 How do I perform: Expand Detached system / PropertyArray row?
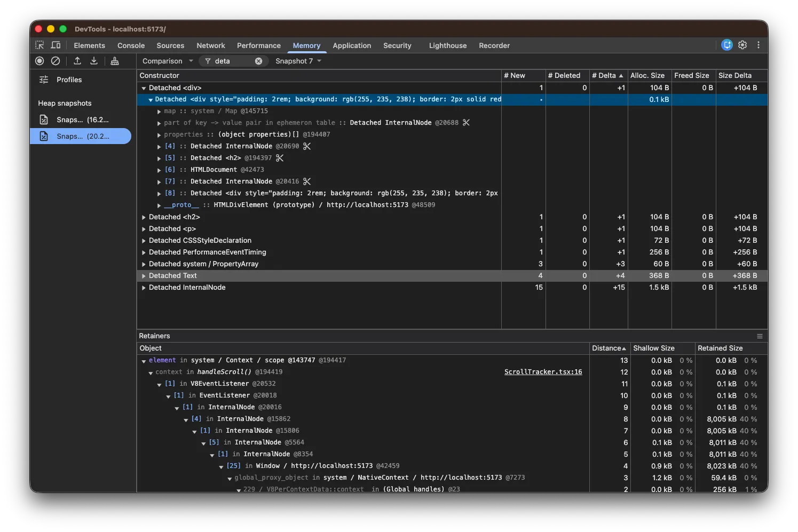pos(144,264)
